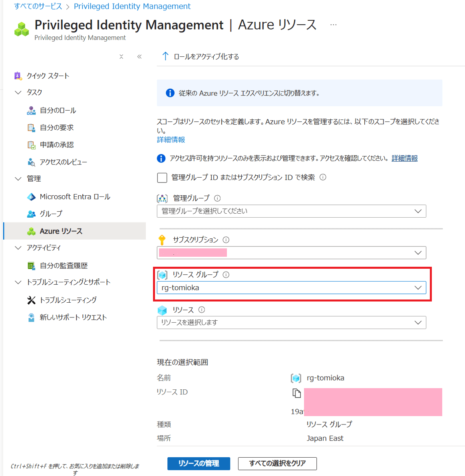Enable search by management group or subscription ID
Viewport: 465px width, 476px height.
(x=162, y=178)
